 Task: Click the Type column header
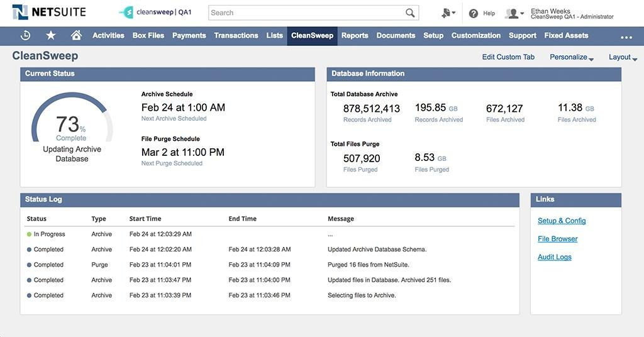pyautogui.click(x=99, y=219)
